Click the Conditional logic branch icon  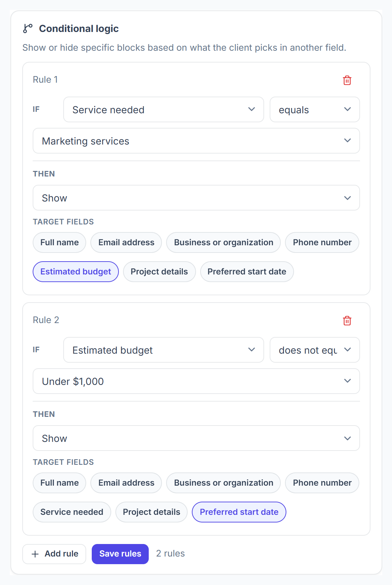coord(28,28)
